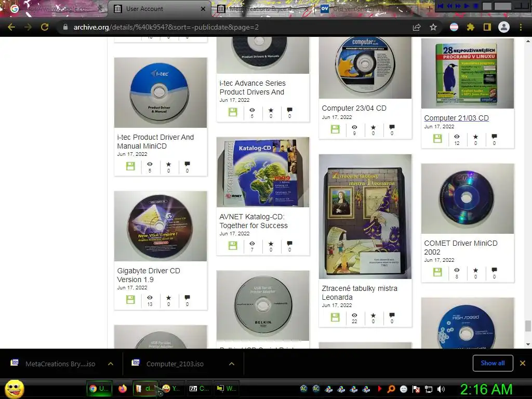Image resolution: width=532 pixels, height=399 pixels.
Task: Switch to the 7-Zip taskbar window
Action: coord(199,389)
